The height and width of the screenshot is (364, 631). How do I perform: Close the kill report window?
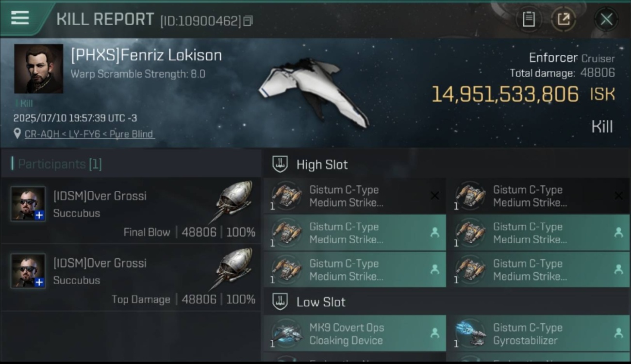606,19
